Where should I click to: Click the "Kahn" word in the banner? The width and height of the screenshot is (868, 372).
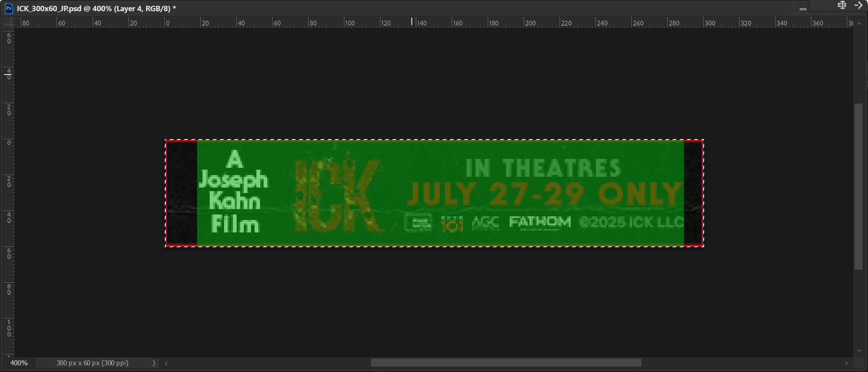(x=234, y=200)
